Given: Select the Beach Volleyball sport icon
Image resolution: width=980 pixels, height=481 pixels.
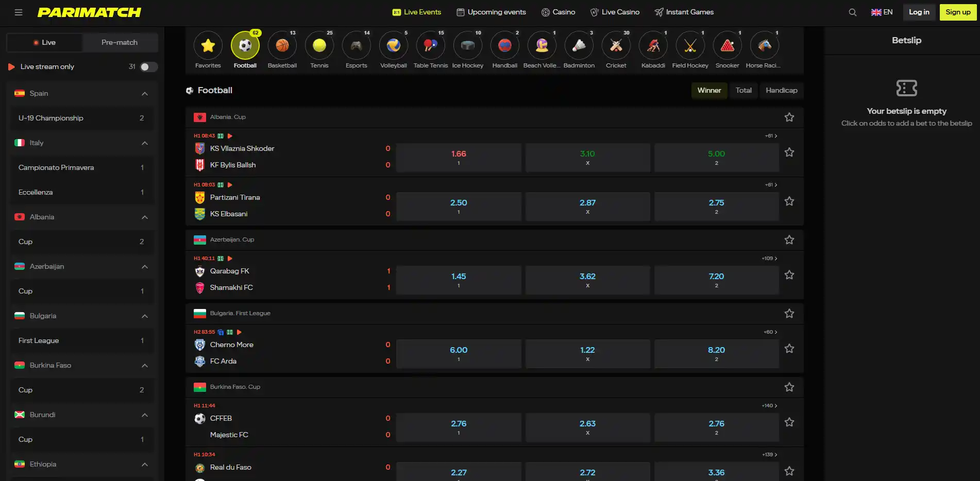Looking at the screenshot, I should (x=542, y=45).
